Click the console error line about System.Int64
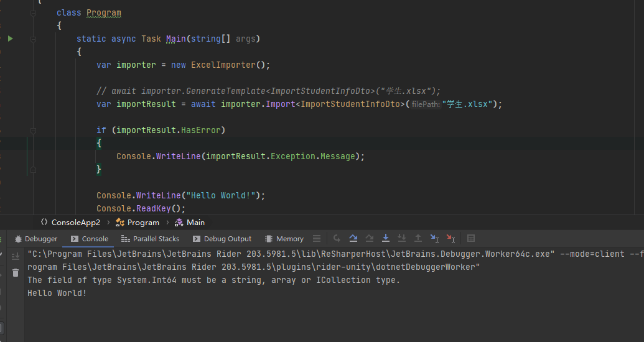 [x=213, y=280]
